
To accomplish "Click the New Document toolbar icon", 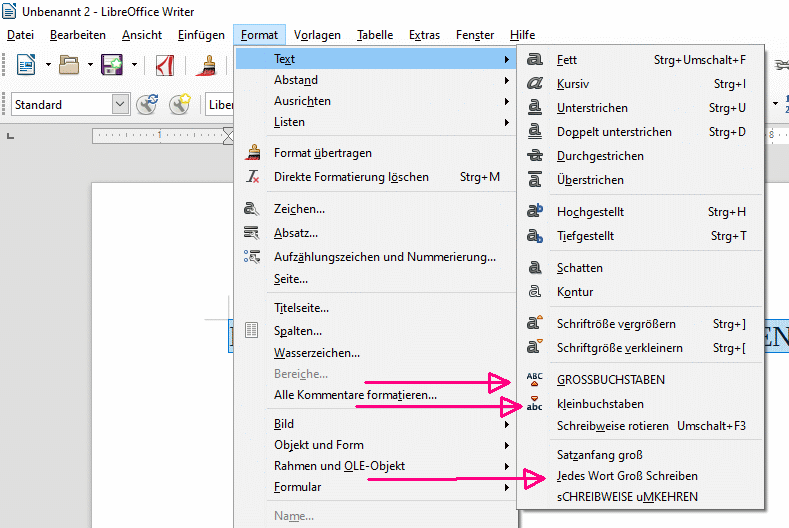I will pos(26,64).
